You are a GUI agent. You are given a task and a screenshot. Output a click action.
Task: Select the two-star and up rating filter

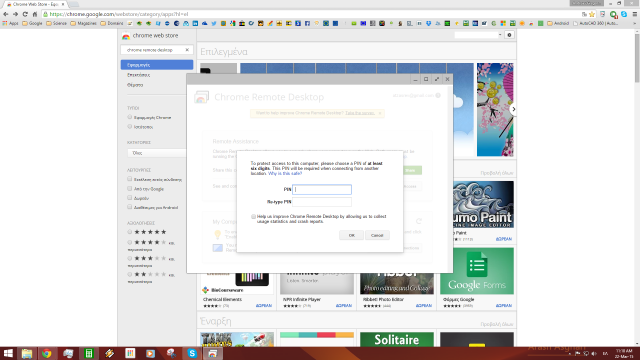point(130,274)
